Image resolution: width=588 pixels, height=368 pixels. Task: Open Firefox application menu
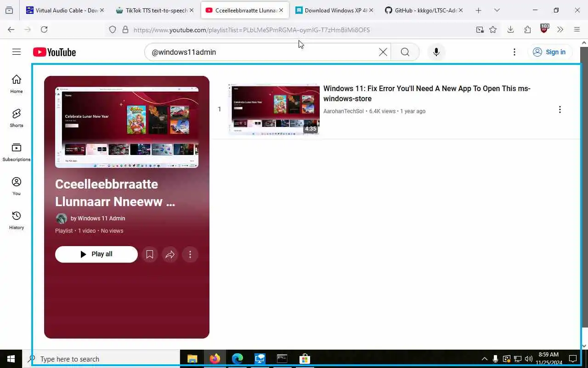tap(577, 30)
